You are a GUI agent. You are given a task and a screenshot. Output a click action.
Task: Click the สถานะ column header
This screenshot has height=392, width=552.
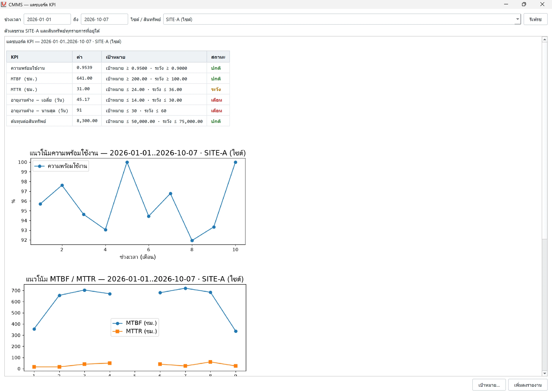click(x=218, y=57)
